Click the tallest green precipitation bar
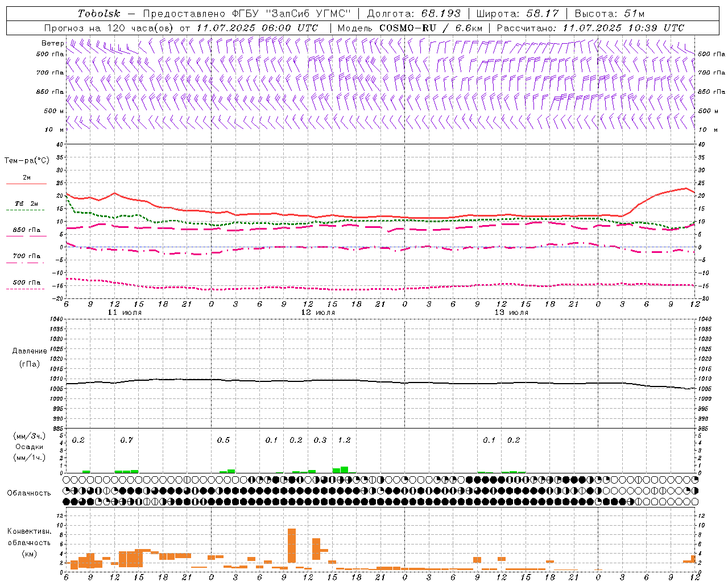 (344, 469)
